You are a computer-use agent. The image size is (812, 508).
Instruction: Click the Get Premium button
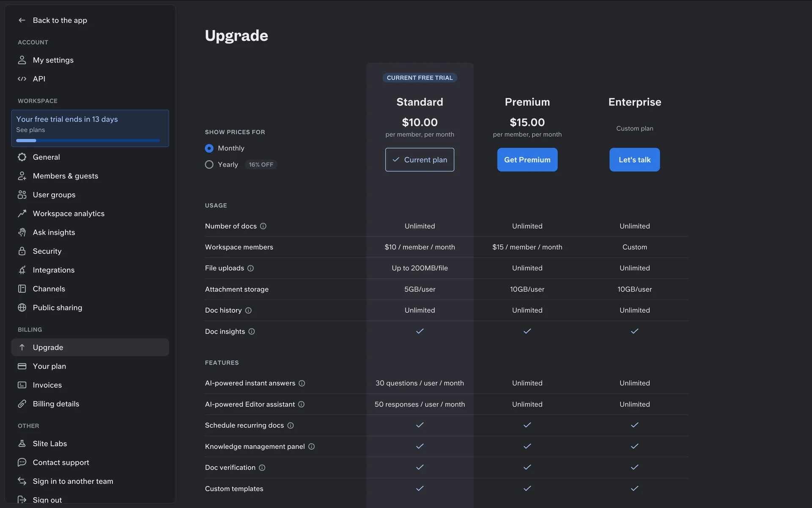point(527,160)
